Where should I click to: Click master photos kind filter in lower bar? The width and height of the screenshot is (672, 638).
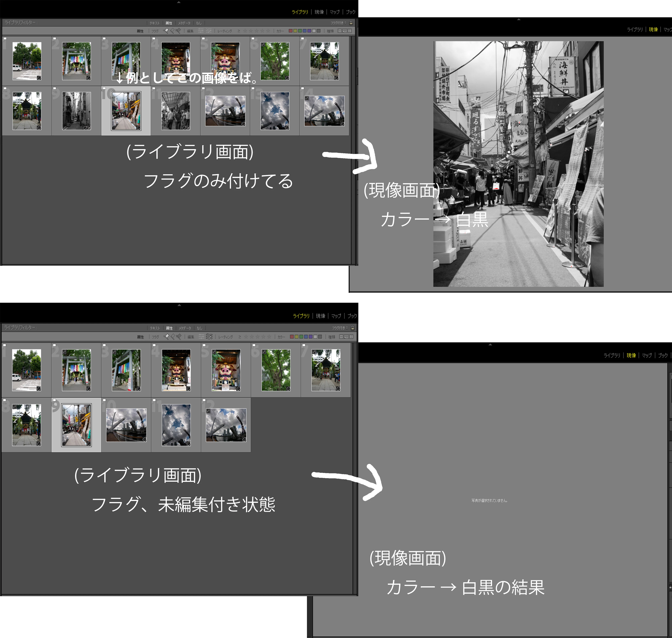[341, 337]
